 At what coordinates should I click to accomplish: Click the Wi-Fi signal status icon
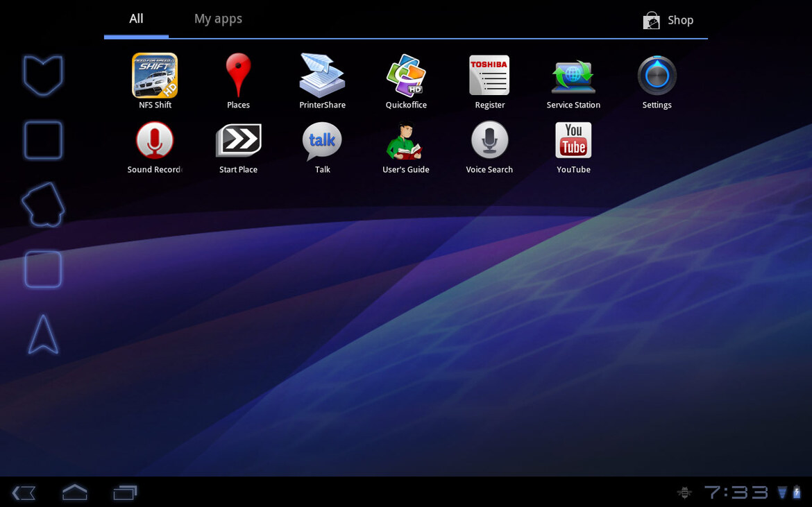(x=782, y=492)
